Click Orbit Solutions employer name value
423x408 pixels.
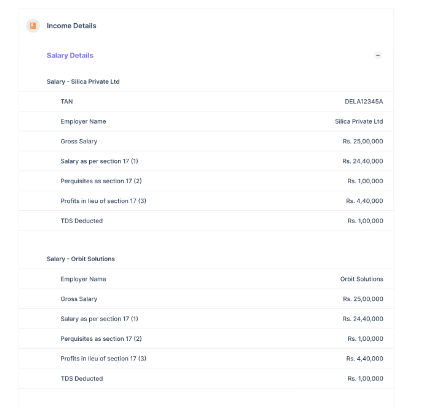[x=362, y=279]
